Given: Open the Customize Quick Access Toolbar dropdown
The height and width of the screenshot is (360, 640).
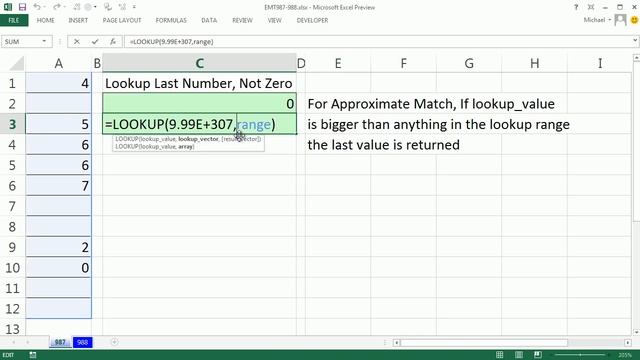Looking at the screenshot, I should point(134,7).
